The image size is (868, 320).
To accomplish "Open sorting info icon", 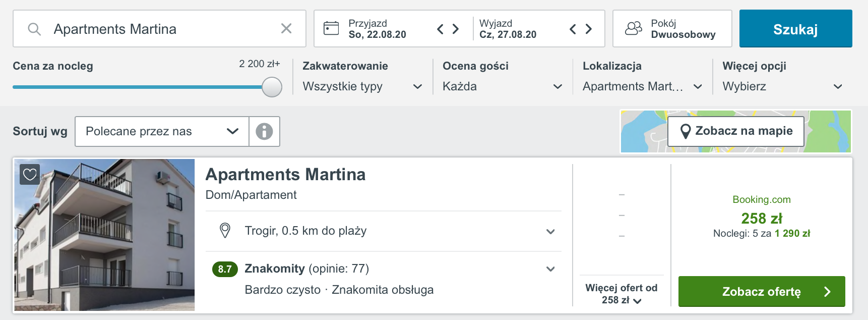I will (x=264, y=131).
